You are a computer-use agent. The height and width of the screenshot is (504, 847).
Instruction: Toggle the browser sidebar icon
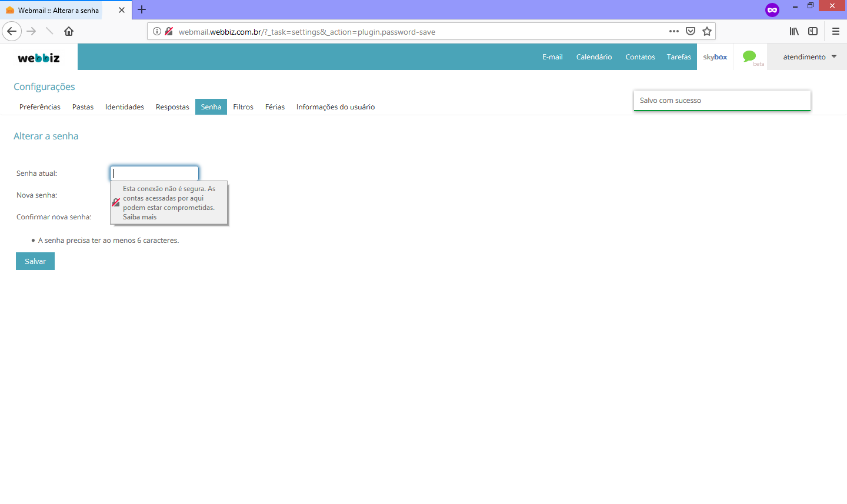coord(813,32)
